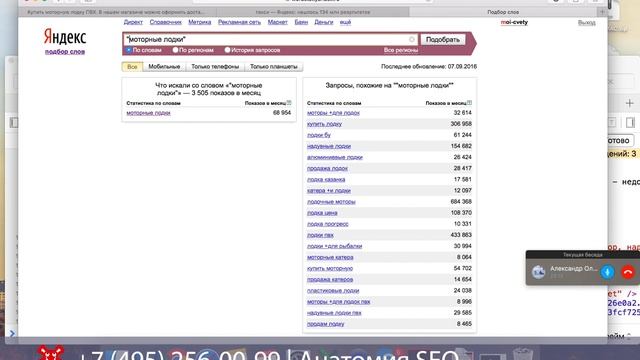Clear the search field with the X icon
The width and height of the screenshot is (640, 360).
[x=411, y=40]
